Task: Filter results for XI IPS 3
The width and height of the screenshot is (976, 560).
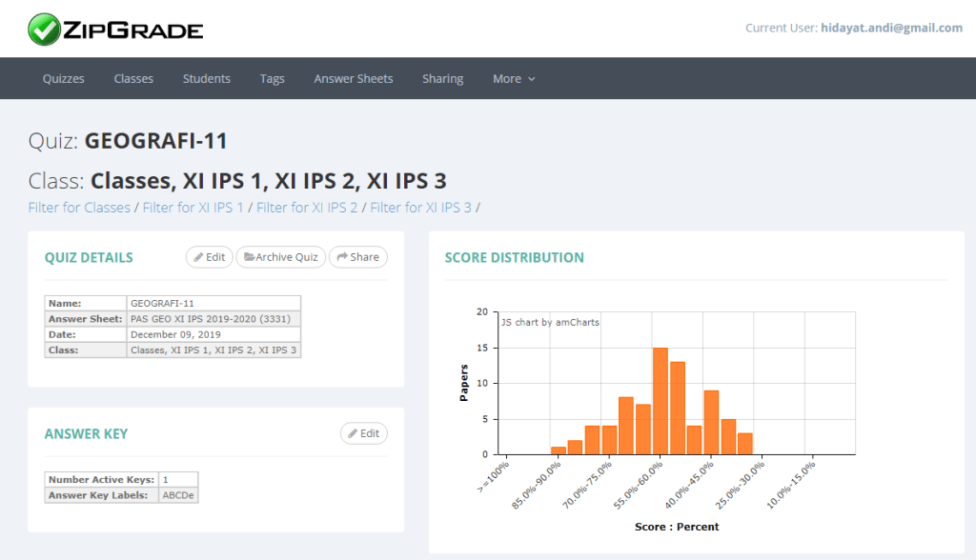Action: click(x=420, y=208)
